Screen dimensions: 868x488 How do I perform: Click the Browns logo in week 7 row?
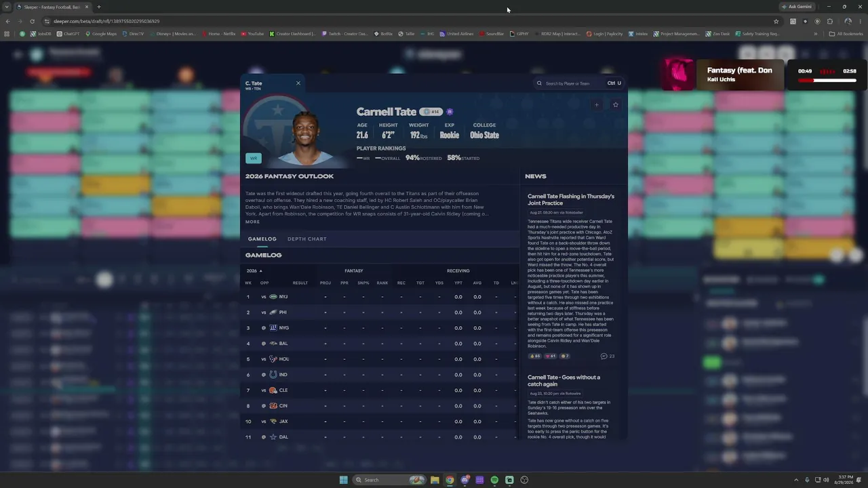click(273, 390)
